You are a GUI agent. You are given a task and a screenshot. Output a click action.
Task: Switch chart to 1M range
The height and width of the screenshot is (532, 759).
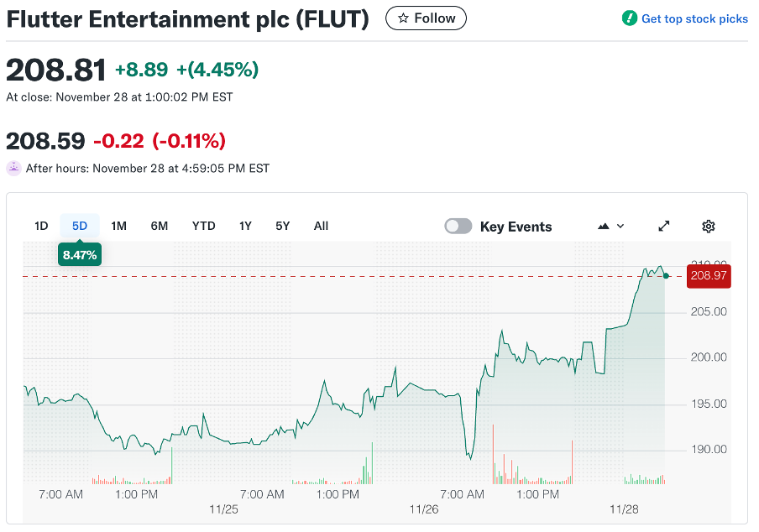point(118,226)
